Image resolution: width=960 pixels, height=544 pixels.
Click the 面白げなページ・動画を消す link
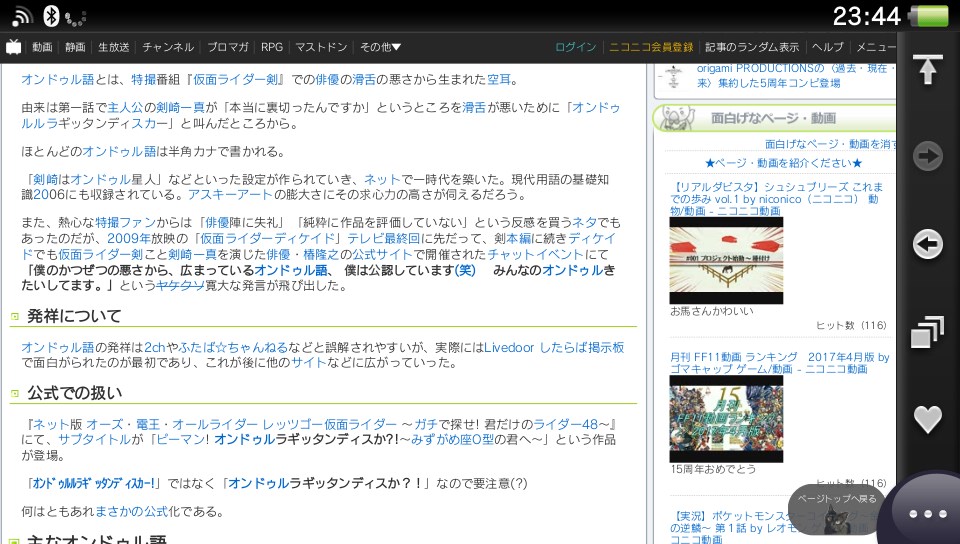coord(830,144)
